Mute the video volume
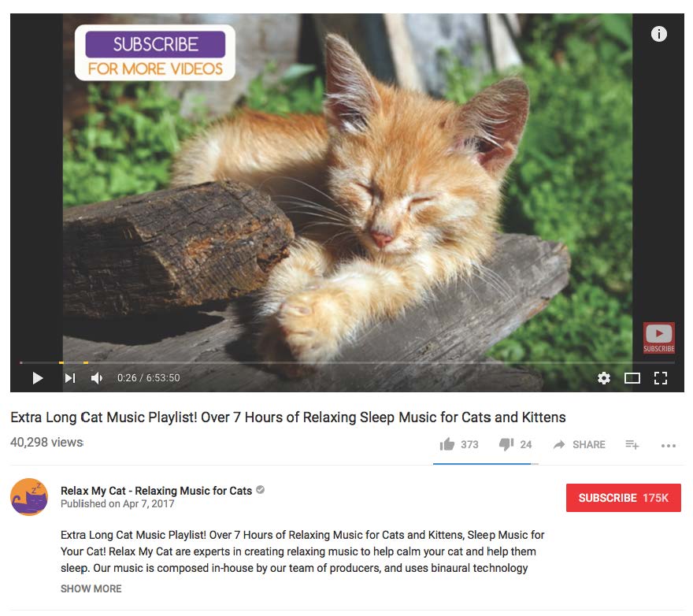The width and height of the screenshot is (693, 616). pyautogui.click(x=97, y=378)
